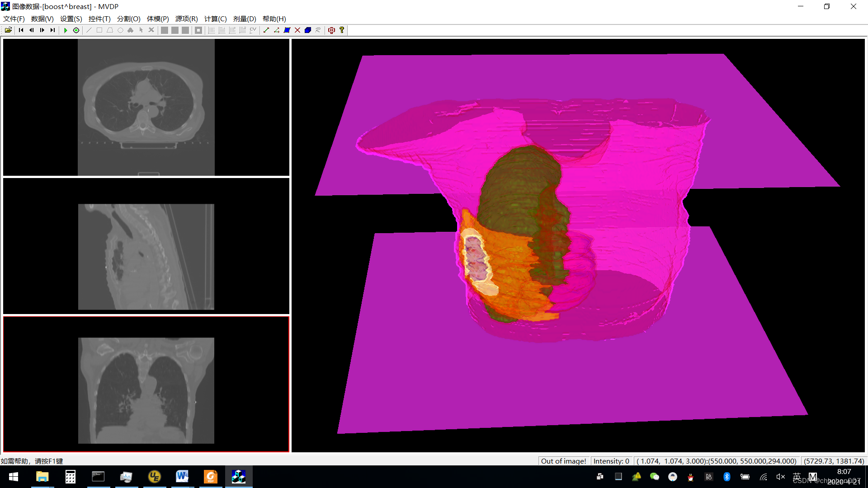Select the angle measurement tool
The image size is (868, 488).
tap(276, 30)
